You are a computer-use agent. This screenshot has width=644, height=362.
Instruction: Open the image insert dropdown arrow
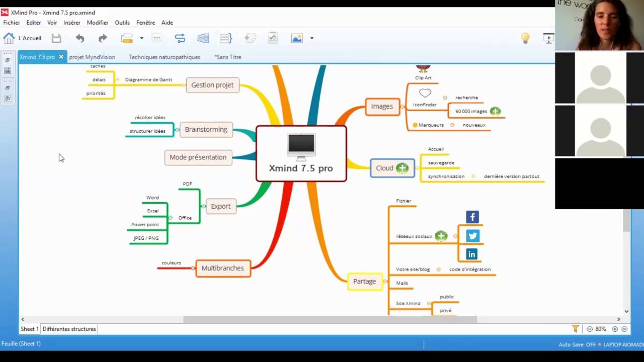point(312,38)
